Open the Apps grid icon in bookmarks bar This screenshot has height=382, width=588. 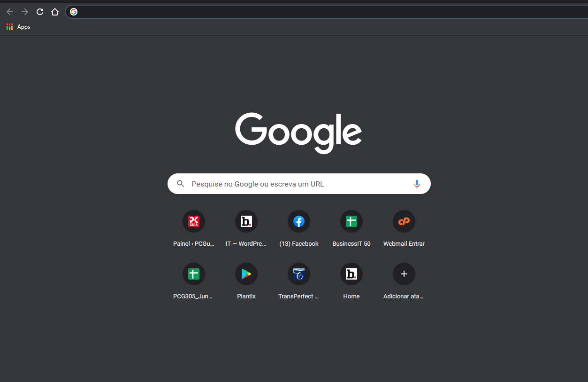pyautogui.click(x=9, y=27)
